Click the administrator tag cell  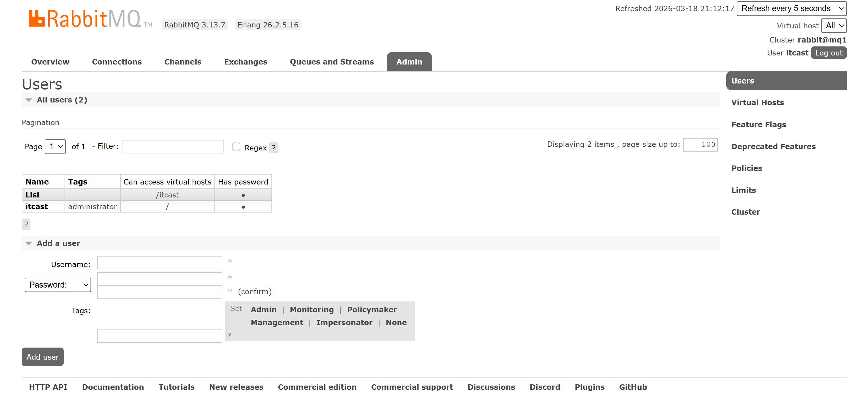click(92, 206)
